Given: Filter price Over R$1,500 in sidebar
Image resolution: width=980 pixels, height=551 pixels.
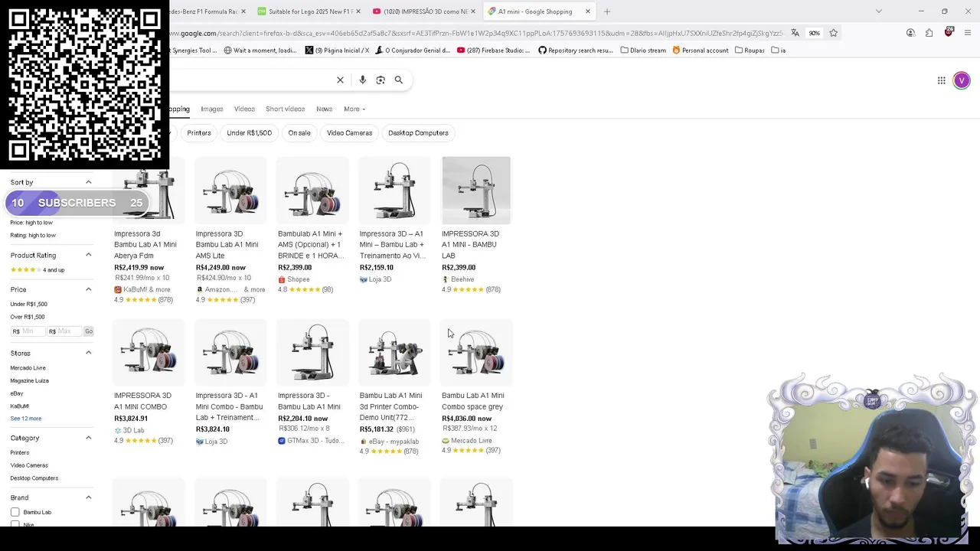Looking at the screenshot, I should [28, 317].
